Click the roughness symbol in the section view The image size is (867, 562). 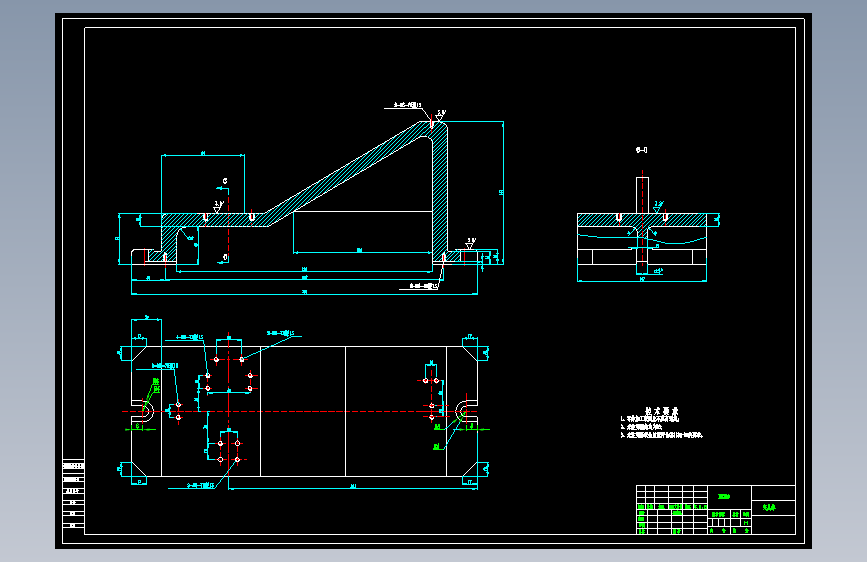coord(658,207)
